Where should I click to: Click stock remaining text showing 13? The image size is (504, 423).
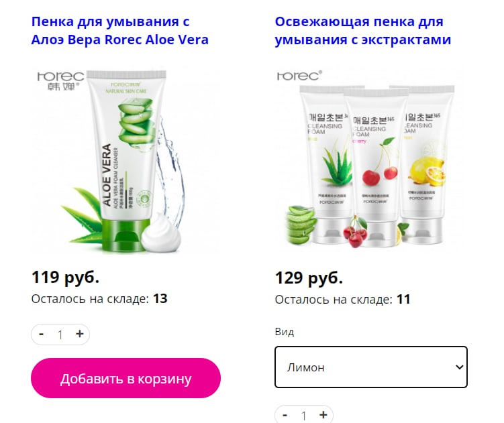pyautogui.click(x=99, y=299)
